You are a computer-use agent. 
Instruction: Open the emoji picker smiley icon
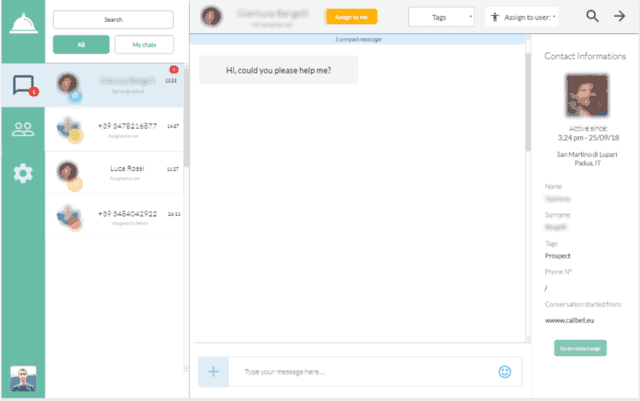click(505, 372)
